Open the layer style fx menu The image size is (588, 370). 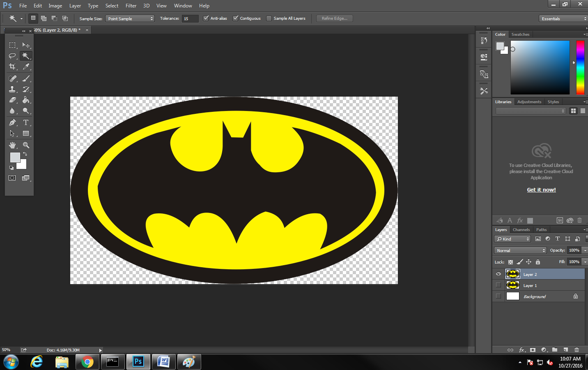pos(522,350)
